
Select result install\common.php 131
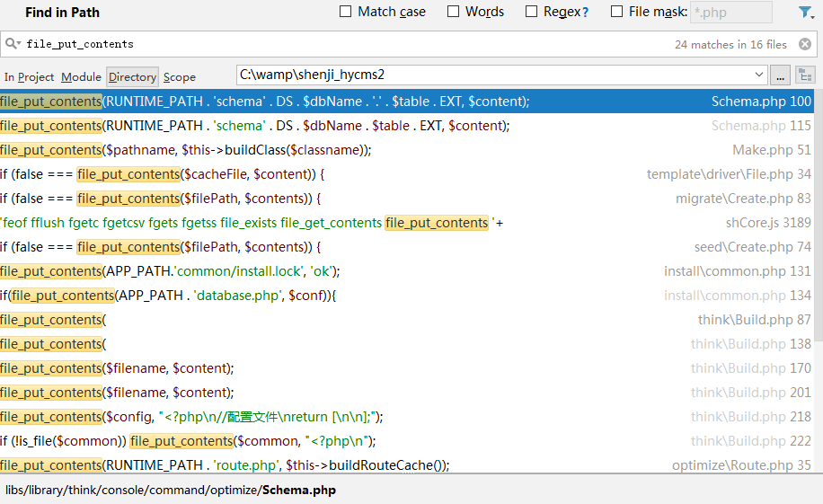pyautogui.click(x=407, y=271)
